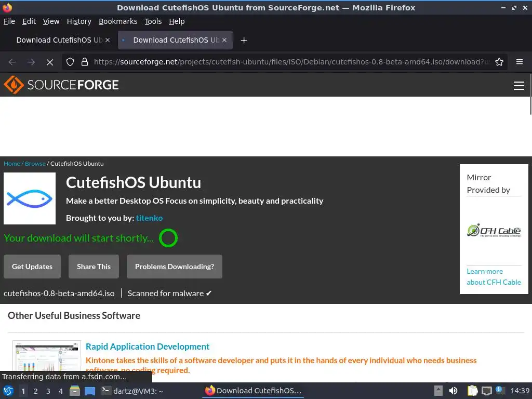Image resolution: width=532 pixels, height=399 pixels.
Task: Click the update notifier tray icon
Action: 499,390
